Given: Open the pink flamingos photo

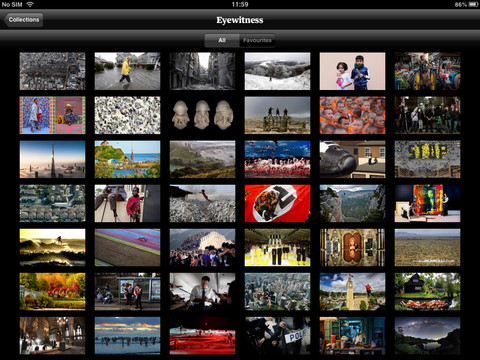Looking at the screenshot, I should coord(277,159).
